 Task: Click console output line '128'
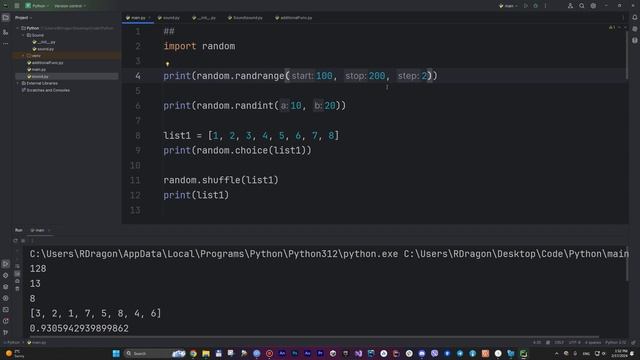pyautogui.click(x=38, y=269)
